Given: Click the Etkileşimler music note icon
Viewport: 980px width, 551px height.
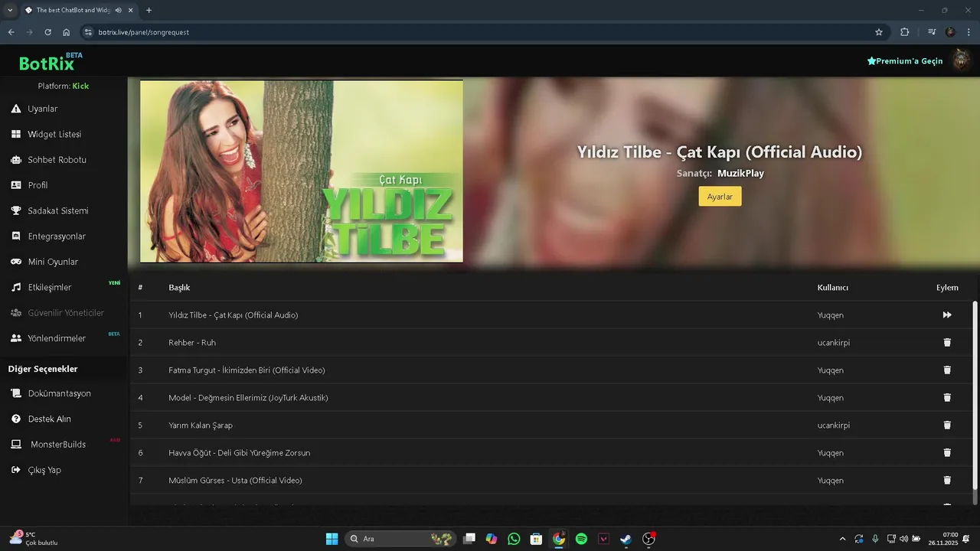Looking at the screenshot, I should pos(15,287).
